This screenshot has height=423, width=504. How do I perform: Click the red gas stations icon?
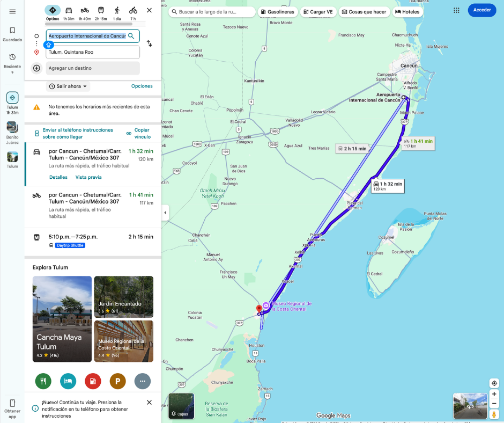point(93,381)
